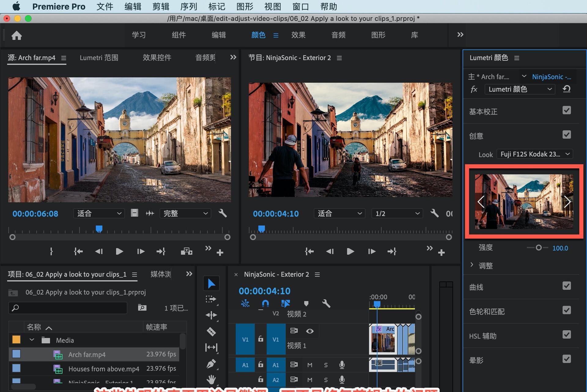The image size is (587, 392).
Task: Open Source monitor 适合 zoom dropdown
Action: [99, 213]
